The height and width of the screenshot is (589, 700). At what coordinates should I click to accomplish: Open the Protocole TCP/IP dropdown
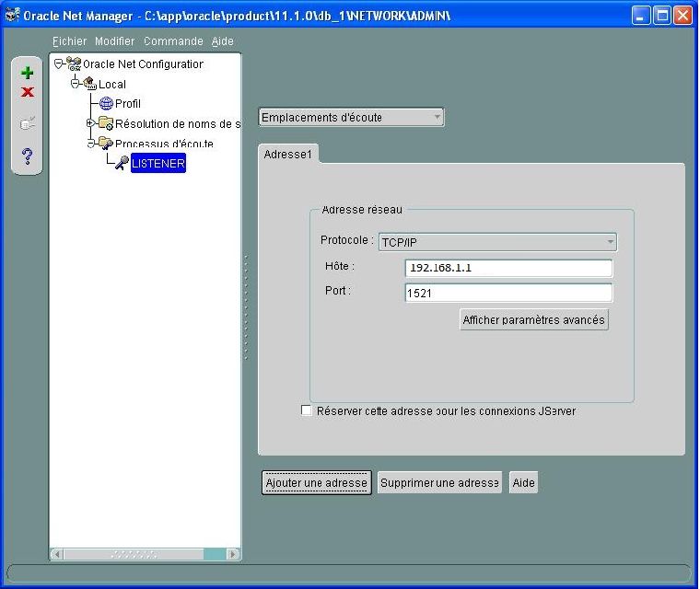coord(497,242)
